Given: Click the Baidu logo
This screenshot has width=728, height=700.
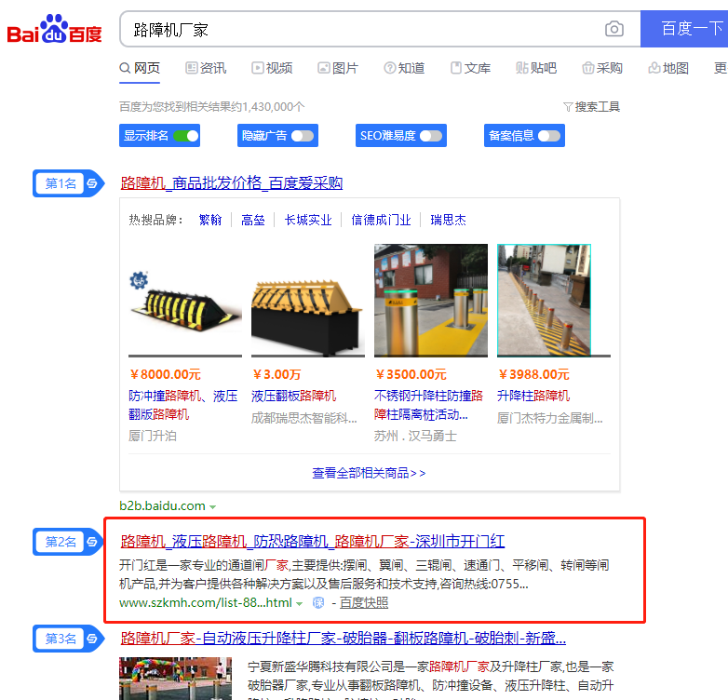Looking at the screenshot, I should 54,30.
